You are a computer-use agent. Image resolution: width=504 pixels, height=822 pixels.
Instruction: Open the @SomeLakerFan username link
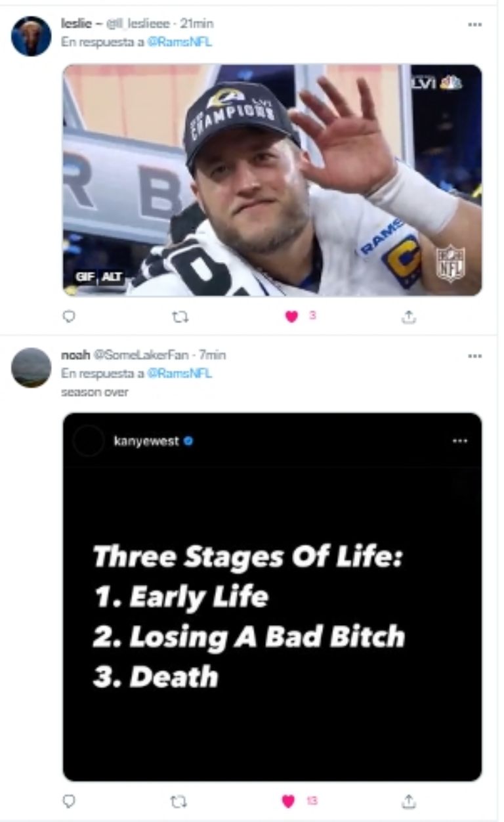tap(140, 355)
